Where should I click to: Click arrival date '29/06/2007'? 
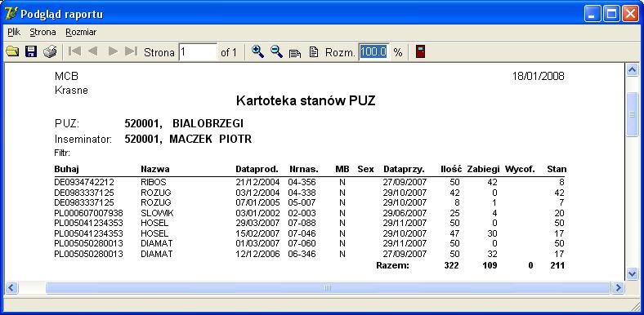point(405,213)
